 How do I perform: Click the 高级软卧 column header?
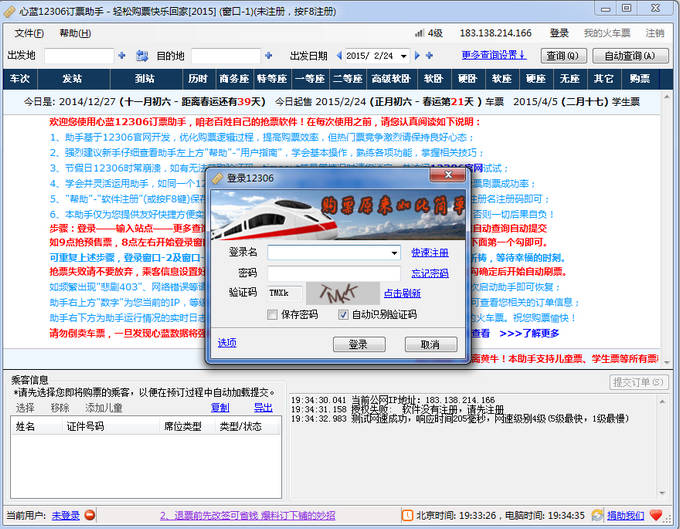(391, 78)
